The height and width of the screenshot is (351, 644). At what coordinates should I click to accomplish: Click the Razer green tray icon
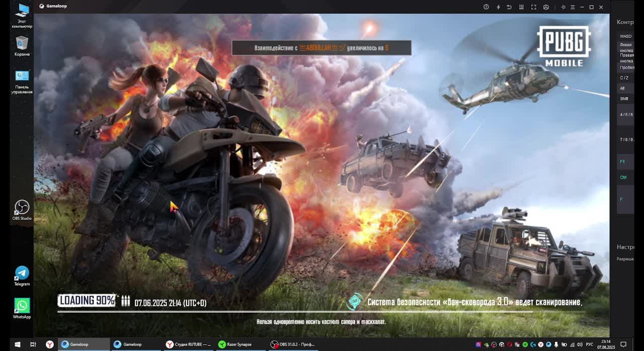525,344
